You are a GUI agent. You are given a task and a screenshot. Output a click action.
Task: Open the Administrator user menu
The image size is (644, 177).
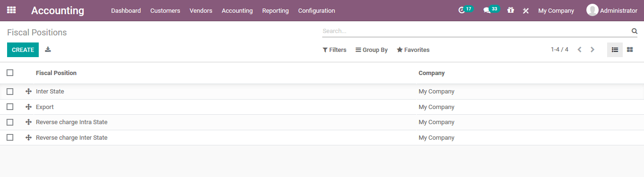(x=612, y=10)
